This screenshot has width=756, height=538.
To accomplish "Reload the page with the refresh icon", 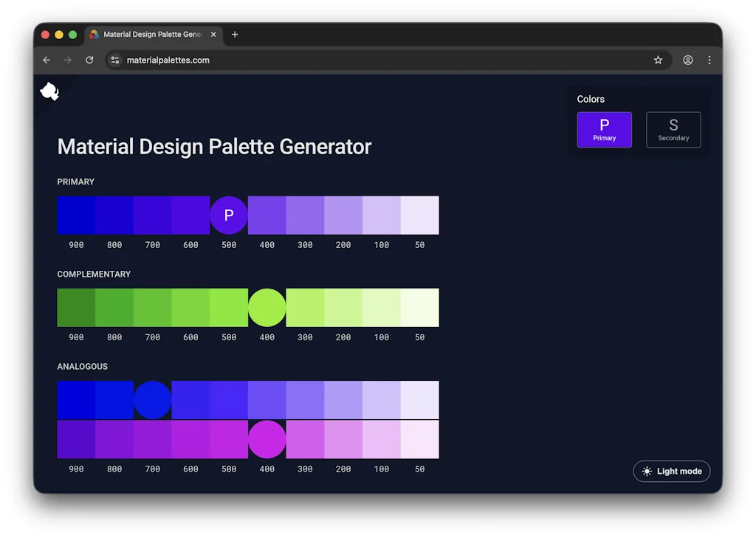I will pos(89,60).
